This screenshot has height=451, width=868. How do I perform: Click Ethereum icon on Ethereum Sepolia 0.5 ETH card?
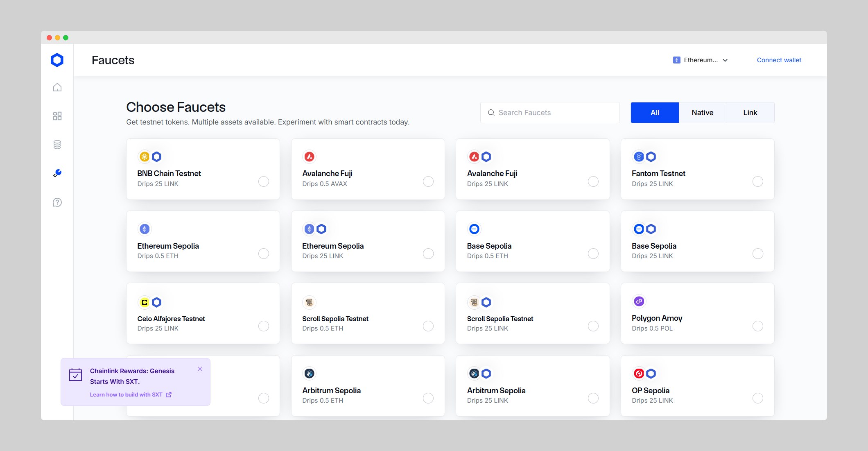[145, 229]
